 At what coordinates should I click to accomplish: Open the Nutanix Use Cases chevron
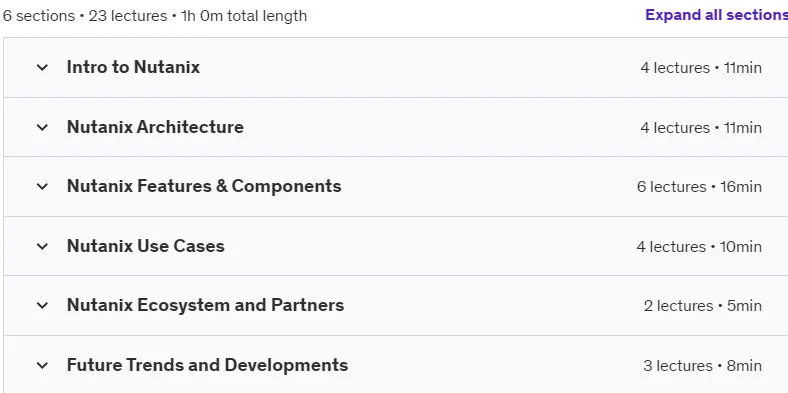click(x=42, y=246)
